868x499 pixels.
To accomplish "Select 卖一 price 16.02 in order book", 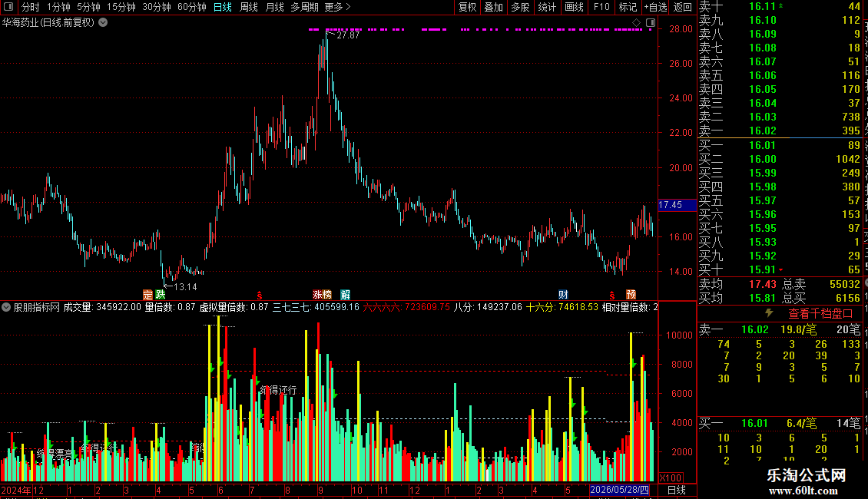I will click(762, 131).
